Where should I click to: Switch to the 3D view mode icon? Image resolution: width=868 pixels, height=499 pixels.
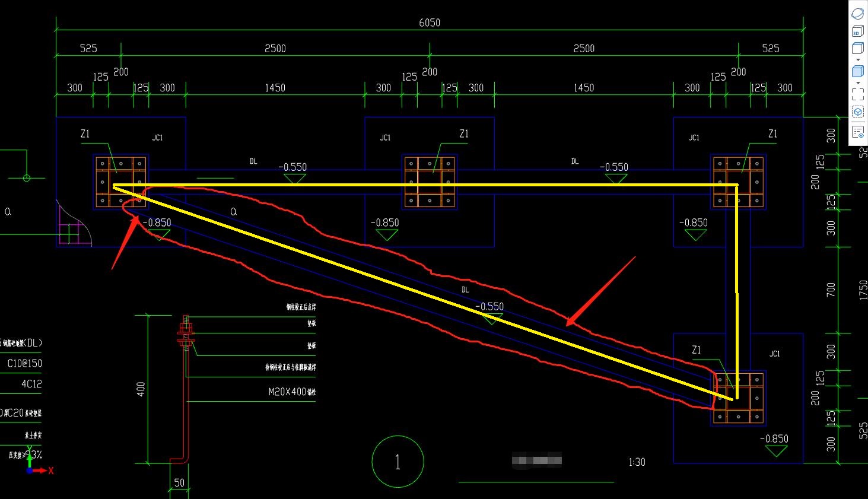tap(858, 31)
